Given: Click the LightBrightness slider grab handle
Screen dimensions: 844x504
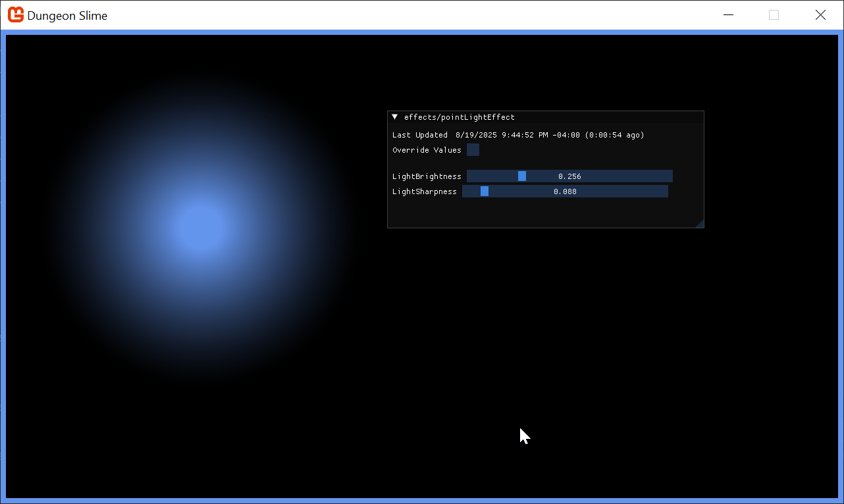Looking at the screenshot, I should 522,176.
